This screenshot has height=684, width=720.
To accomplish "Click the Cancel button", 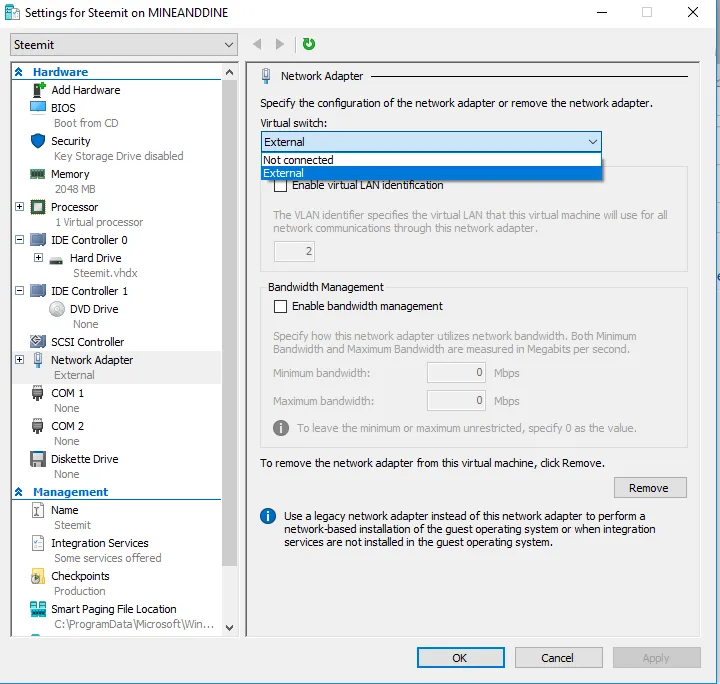I will pos(558,658).
